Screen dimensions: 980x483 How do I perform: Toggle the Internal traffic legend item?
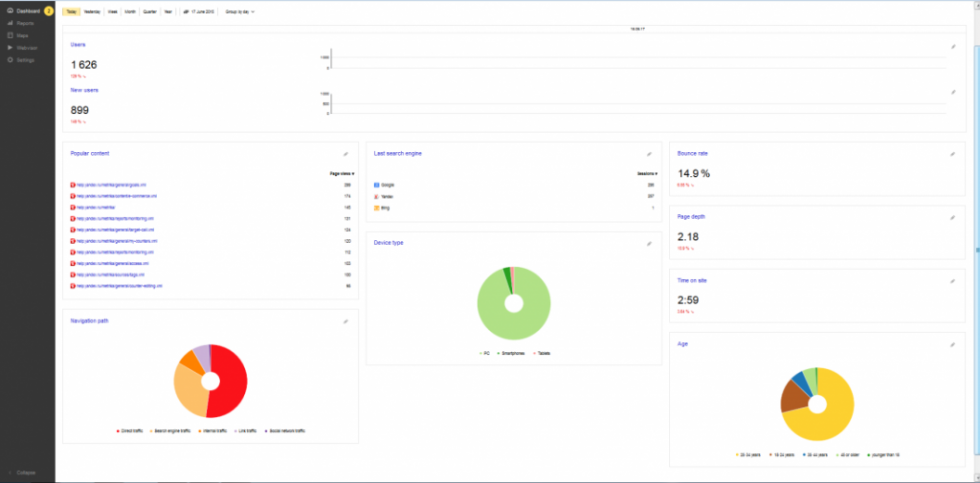tap(212, 431)
